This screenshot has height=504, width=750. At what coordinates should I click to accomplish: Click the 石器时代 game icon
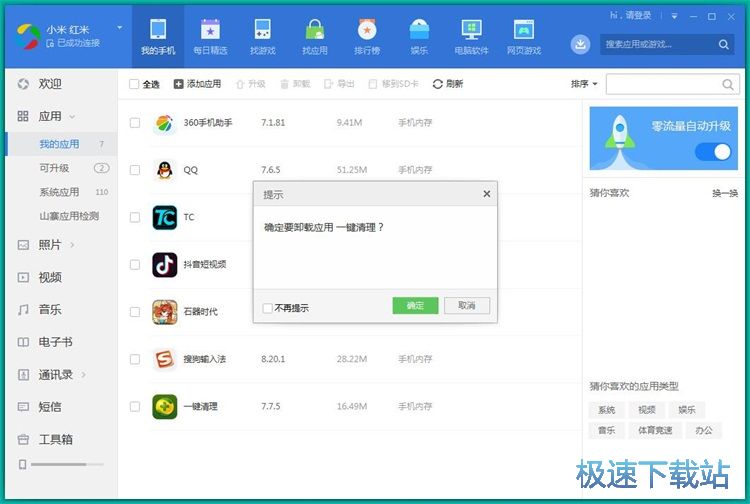pos(165,312)
